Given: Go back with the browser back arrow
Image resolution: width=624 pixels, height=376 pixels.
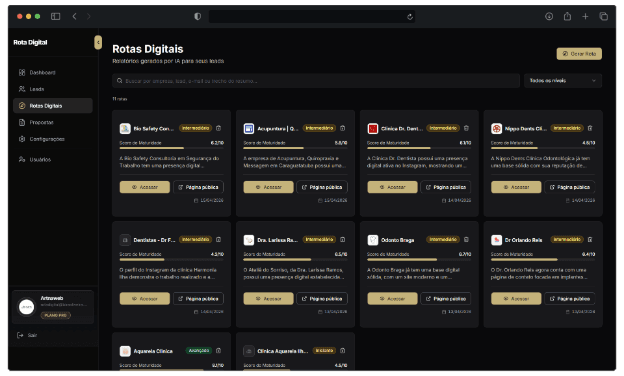Looking at the screenshot, I should point(74,16).
